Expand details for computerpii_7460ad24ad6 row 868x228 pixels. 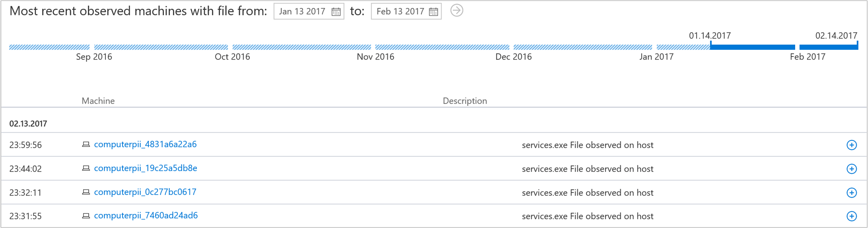852,216
